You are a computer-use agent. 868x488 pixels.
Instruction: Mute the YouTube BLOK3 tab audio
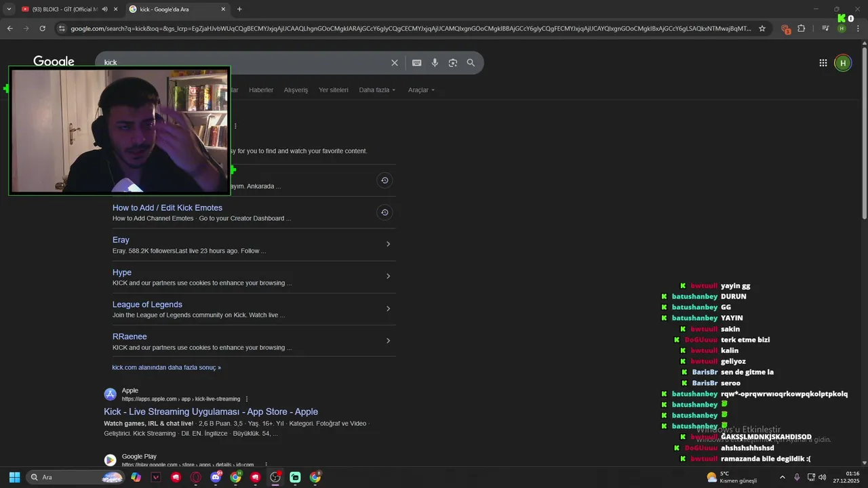pyautogui.click(x=104, y=9)
